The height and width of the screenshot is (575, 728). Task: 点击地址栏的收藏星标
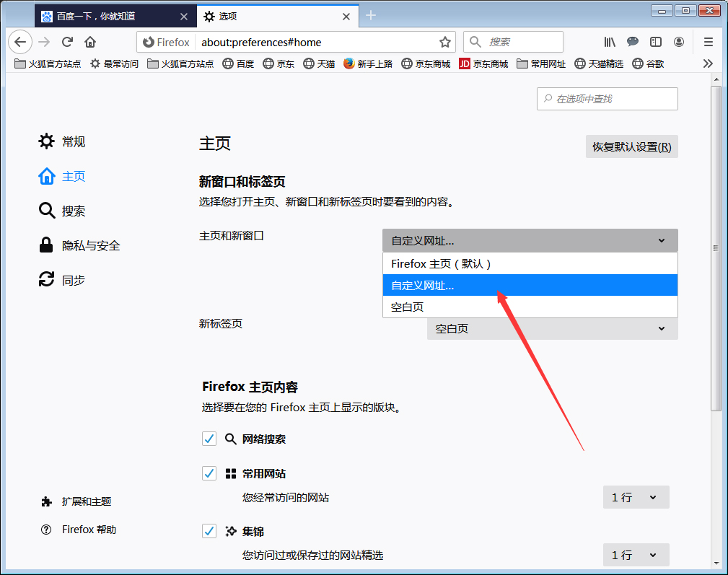(446, 42)
